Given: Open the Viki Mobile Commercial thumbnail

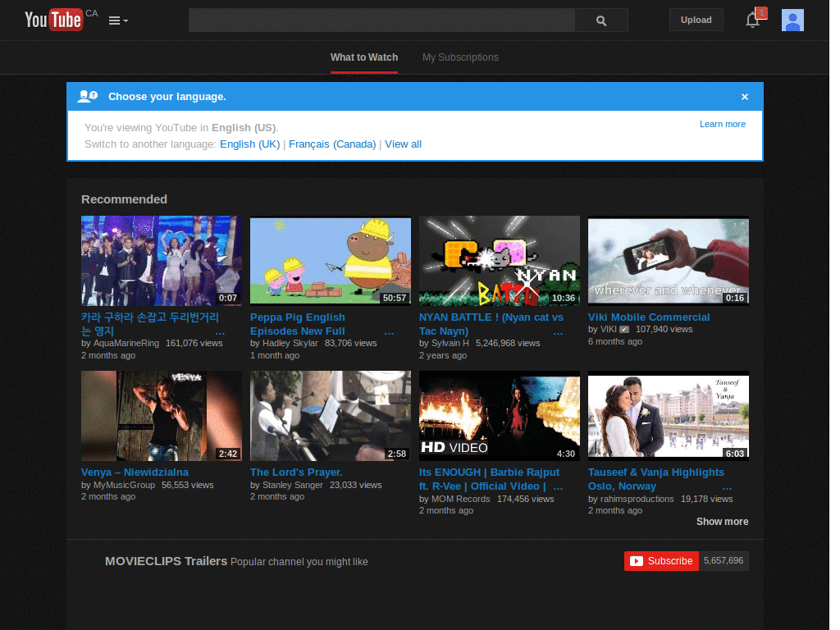Looking at the screenshot, I should (x=668, y=261).
